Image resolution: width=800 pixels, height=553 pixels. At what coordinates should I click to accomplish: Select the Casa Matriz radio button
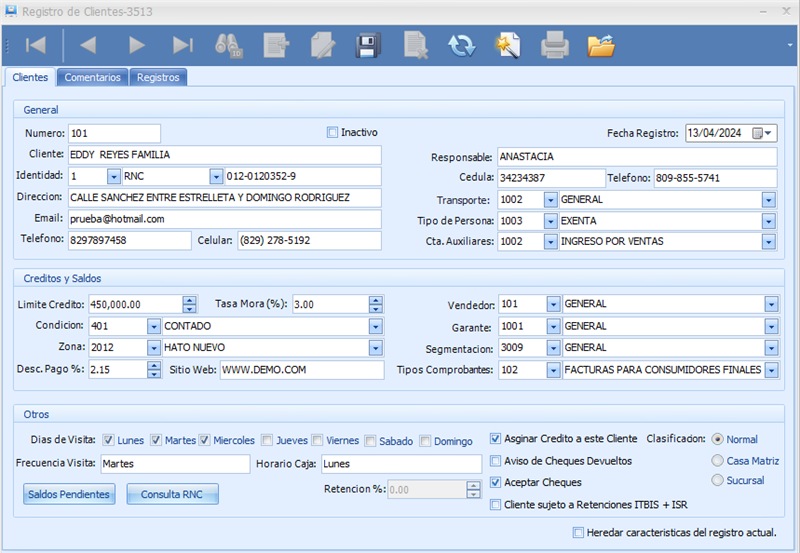[717, 460]
